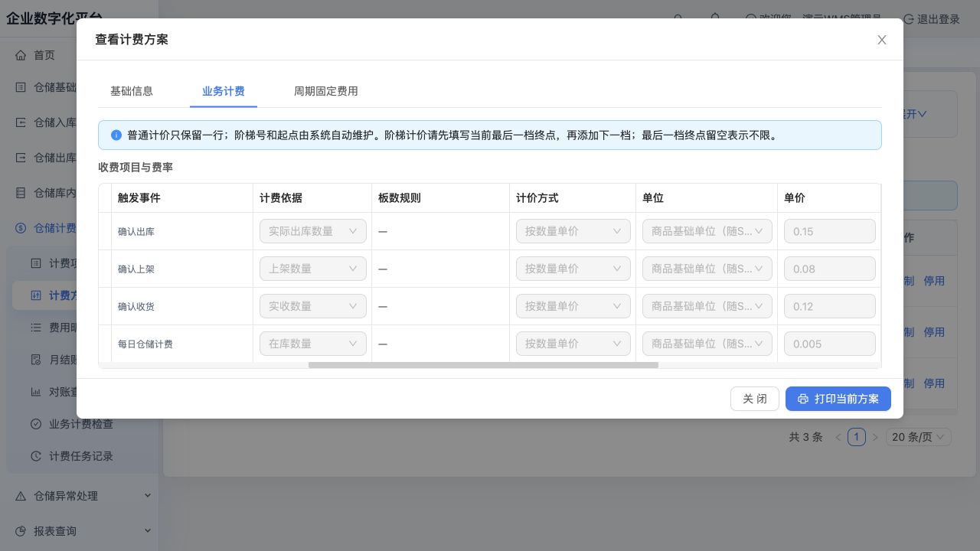Open 计费任务记录 in sidebar
Image resolution: width=980 pixels, height=551 pixels.
tap(83, 456)
